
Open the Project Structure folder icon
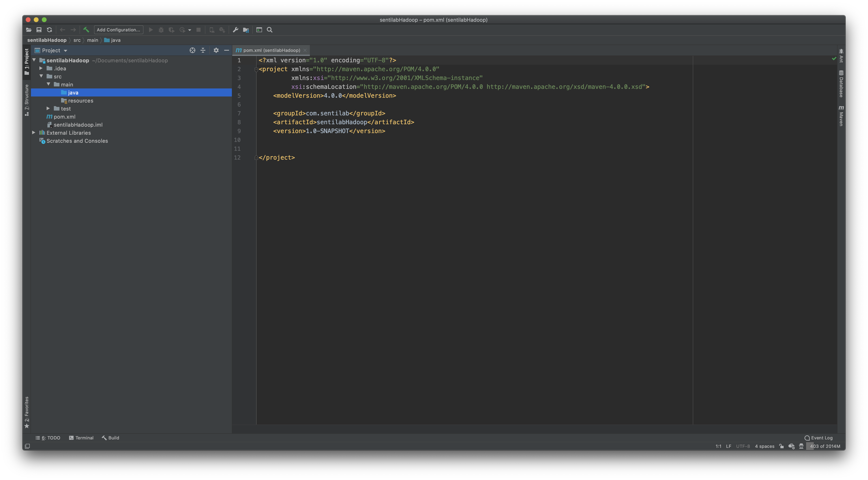coord(246,30)
